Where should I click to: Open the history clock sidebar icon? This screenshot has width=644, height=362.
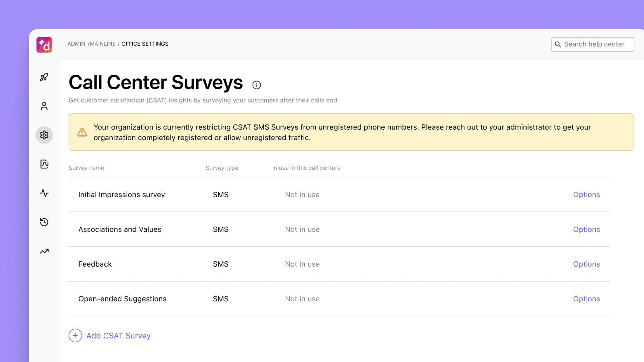(44, 222)
